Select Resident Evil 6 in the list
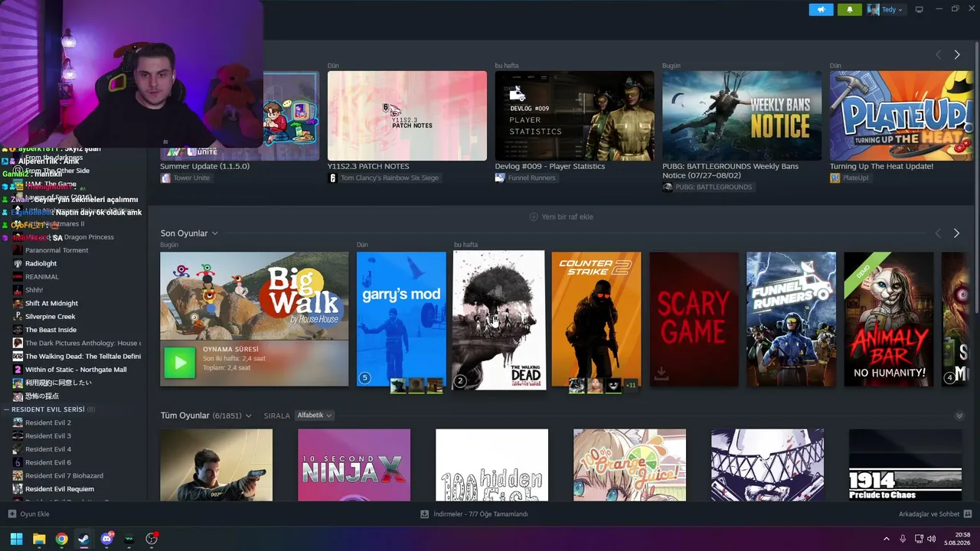Screen dimensions: 980x551 click(x=47, y=462)
